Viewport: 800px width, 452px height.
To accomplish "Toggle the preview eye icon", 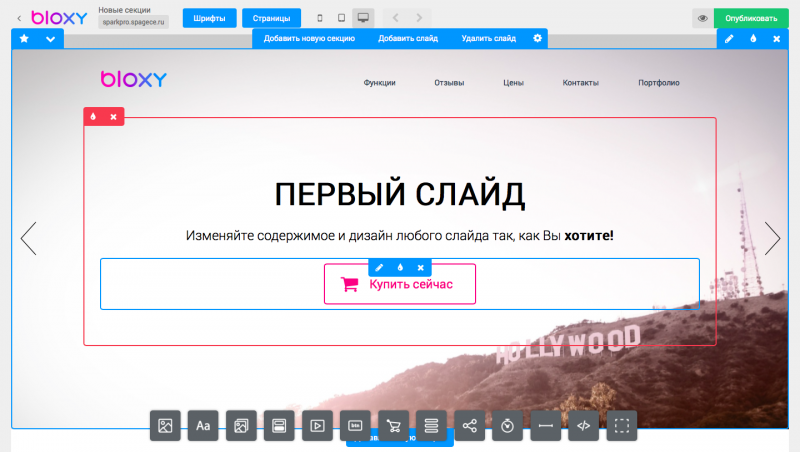I will click(x=703, y=18).
